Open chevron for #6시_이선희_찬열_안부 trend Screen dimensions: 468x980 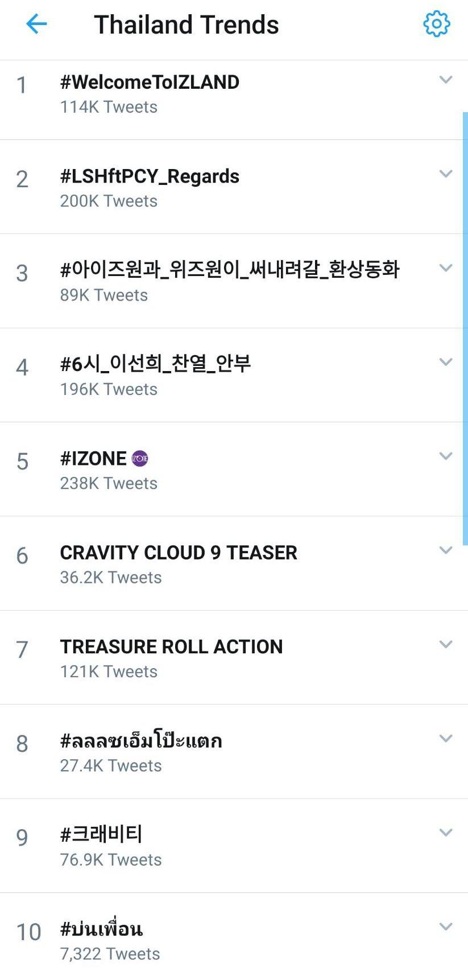click(x=446, y=362)
